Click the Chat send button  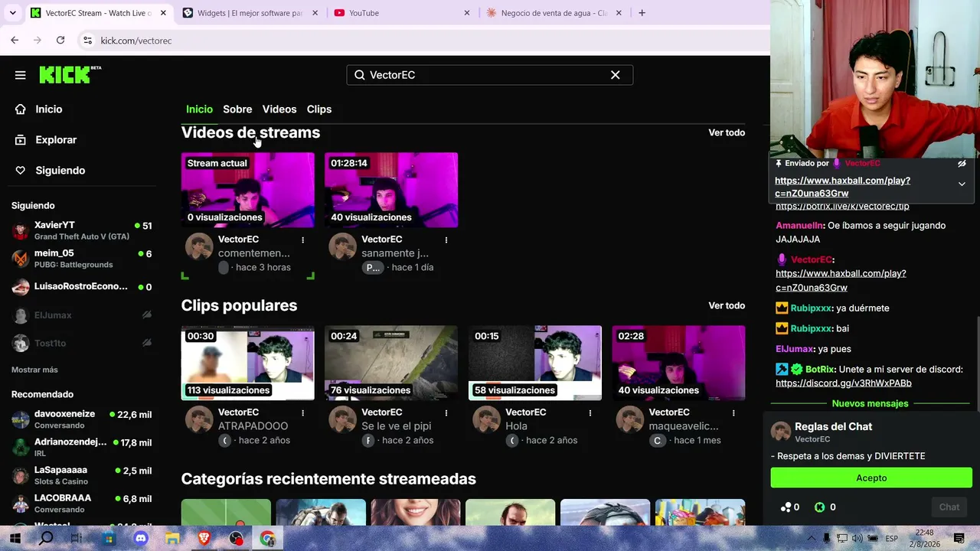(949, 507)
